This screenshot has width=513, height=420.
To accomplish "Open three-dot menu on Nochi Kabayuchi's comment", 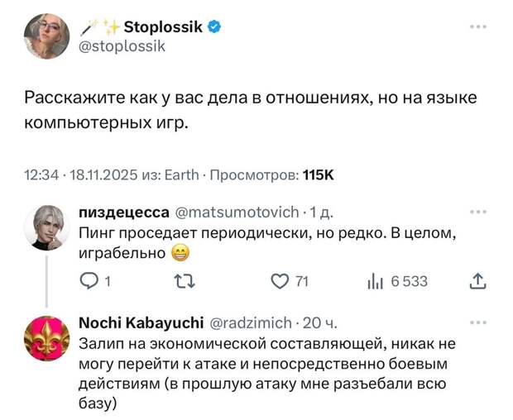I will (477, 322).
